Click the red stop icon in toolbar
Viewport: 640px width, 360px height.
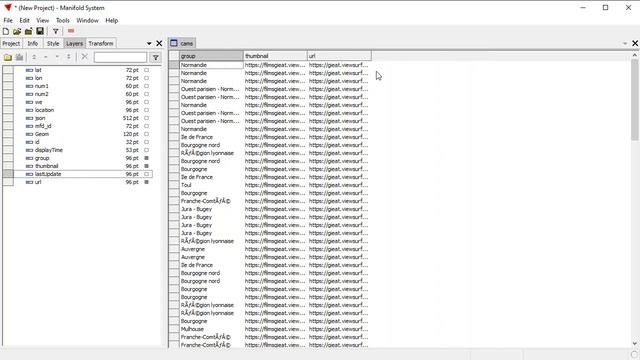coord(71,31)
